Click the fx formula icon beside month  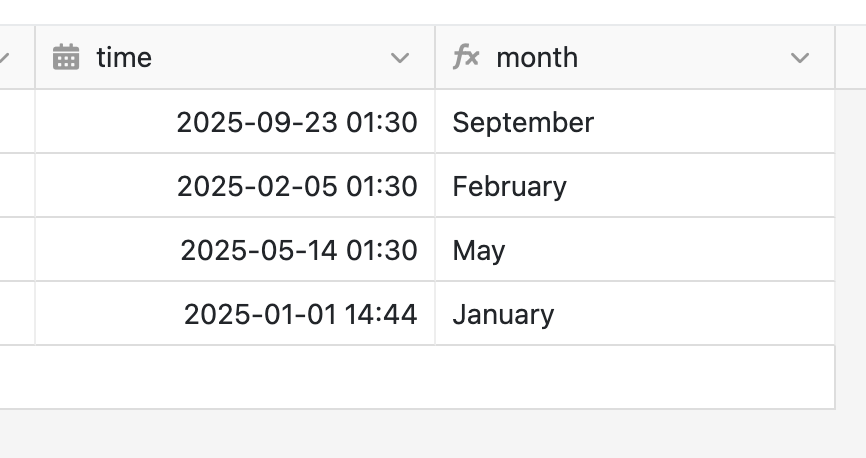[x=466, y=57]
